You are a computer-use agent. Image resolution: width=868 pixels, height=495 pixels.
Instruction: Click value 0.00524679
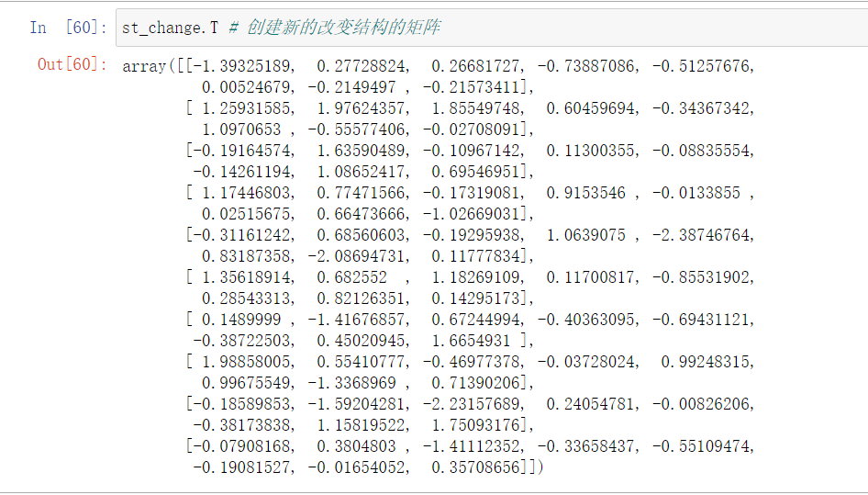tap(246, 87)
